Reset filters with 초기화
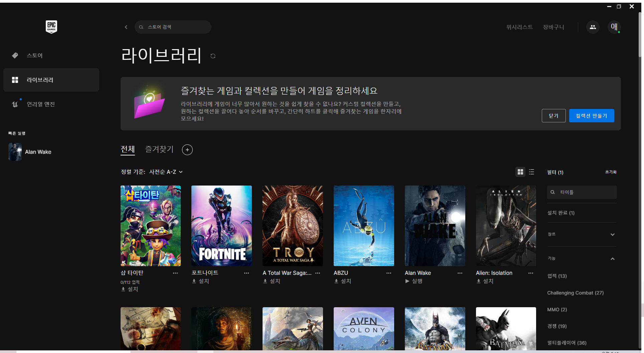Image resolution: width=644 pixels, height=353 pixels. [x=611, y=172]
